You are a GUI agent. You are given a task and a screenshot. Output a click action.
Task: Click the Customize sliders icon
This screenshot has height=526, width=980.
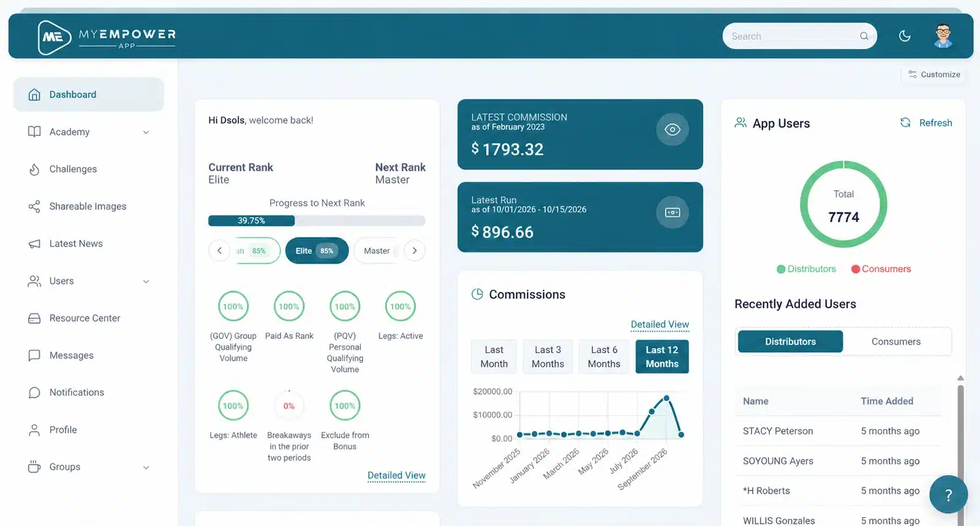point(913,74)
